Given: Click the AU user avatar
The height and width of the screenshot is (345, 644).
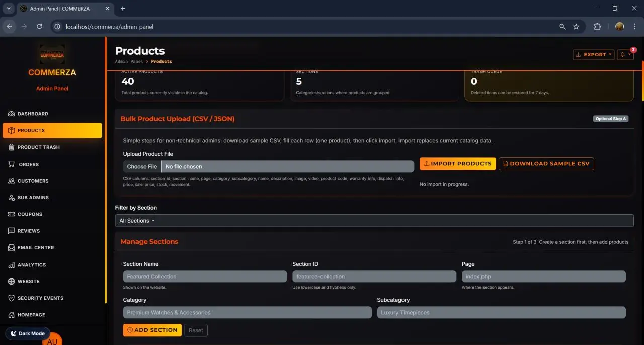Looking at the screenshot, I should 52,340.
